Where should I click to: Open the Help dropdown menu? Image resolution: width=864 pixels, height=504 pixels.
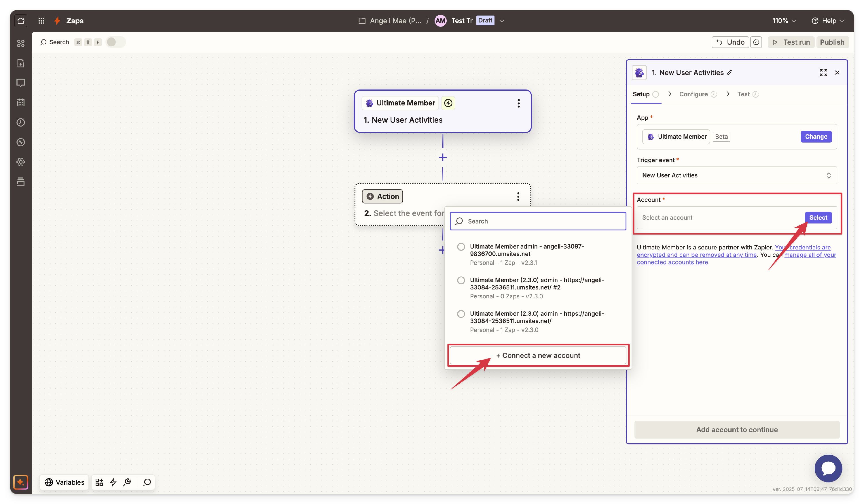click(828, 20)
